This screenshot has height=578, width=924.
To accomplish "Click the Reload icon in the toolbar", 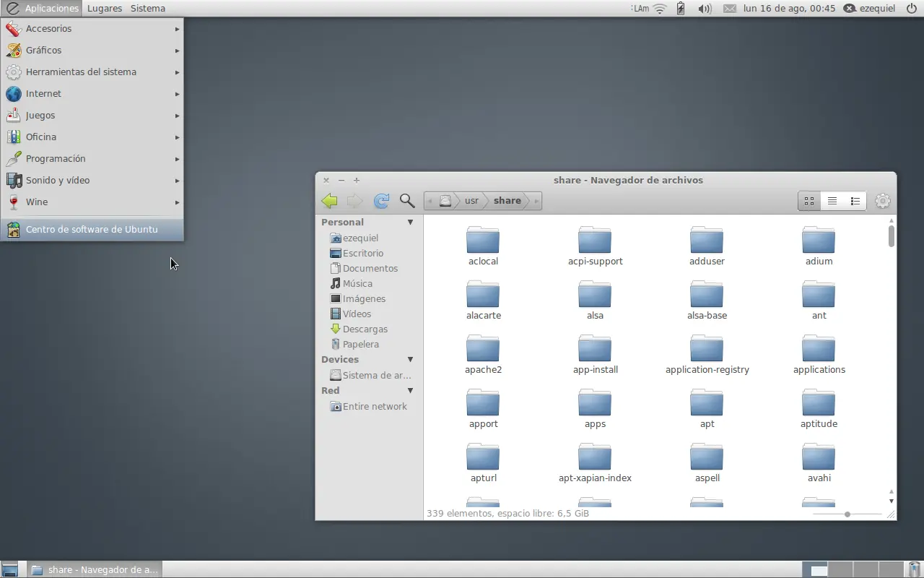I will pyautogui.click(x=381, y=200).
